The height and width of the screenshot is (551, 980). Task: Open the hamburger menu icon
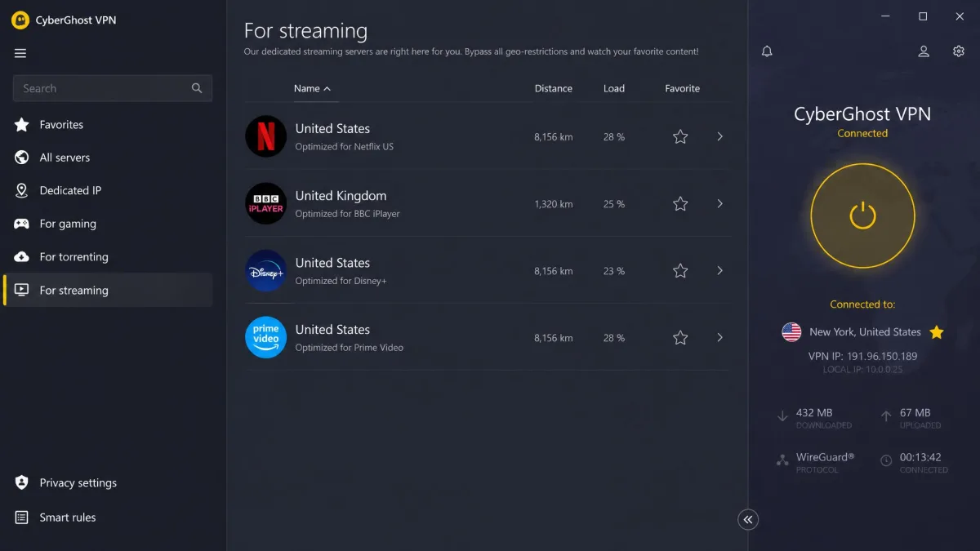[20, 53]
